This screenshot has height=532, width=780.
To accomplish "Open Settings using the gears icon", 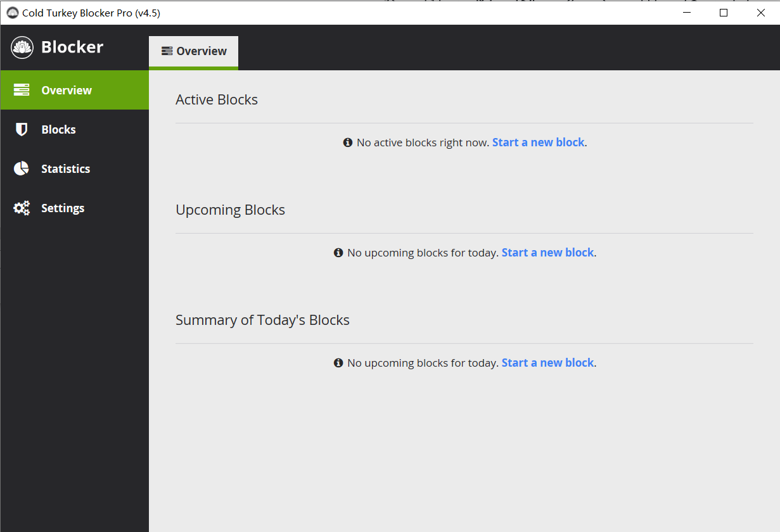I will [x=21, y=208].
